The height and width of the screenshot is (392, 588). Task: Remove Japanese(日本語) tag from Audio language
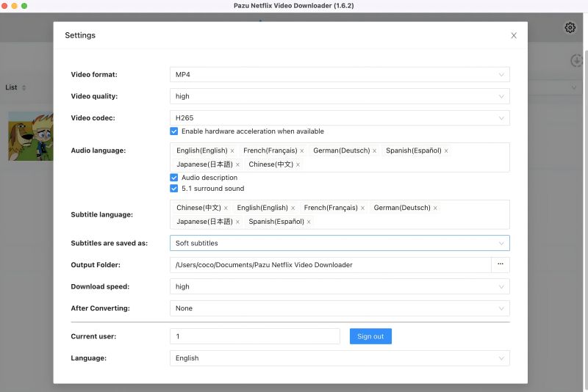(x=237, y=164)
